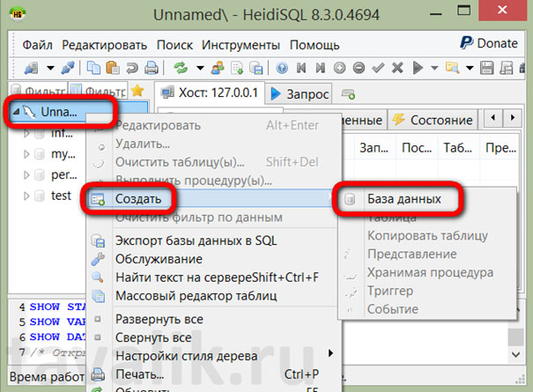
Task: Click the save as snippet icon at toolbar end
Action: pyautogui.click(x=507, y=68)
